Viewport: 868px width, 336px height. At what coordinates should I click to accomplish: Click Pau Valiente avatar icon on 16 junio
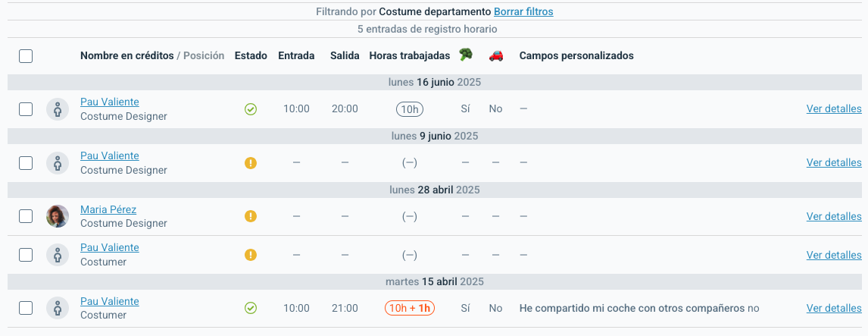58,109
